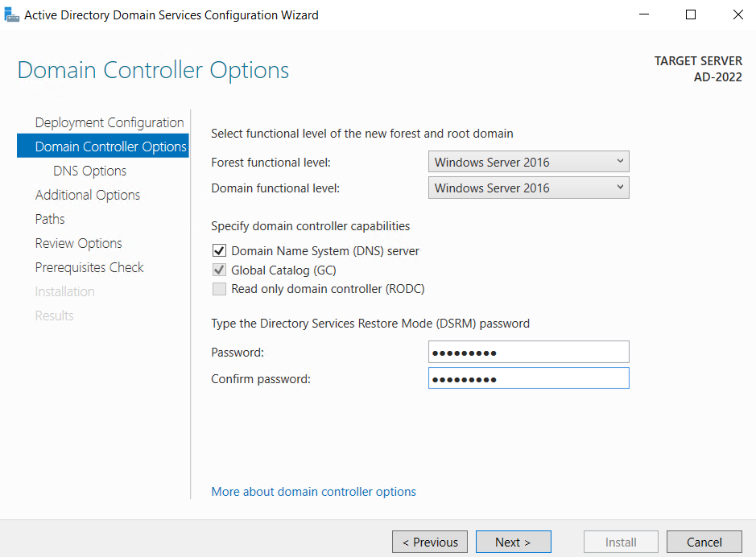Expand the Domain functional level dropdown
Screen dimensions: 756x557
click(x=528, y=188)
